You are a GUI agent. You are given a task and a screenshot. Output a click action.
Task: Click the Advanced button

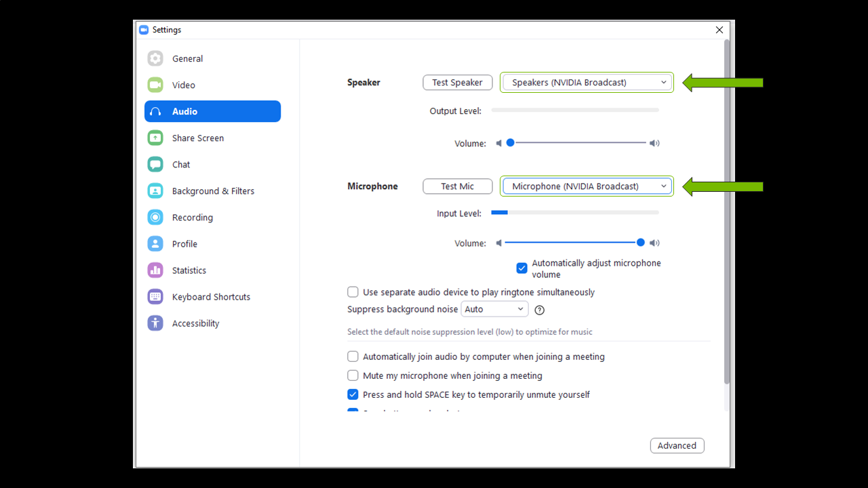click(x=677, y=445)
